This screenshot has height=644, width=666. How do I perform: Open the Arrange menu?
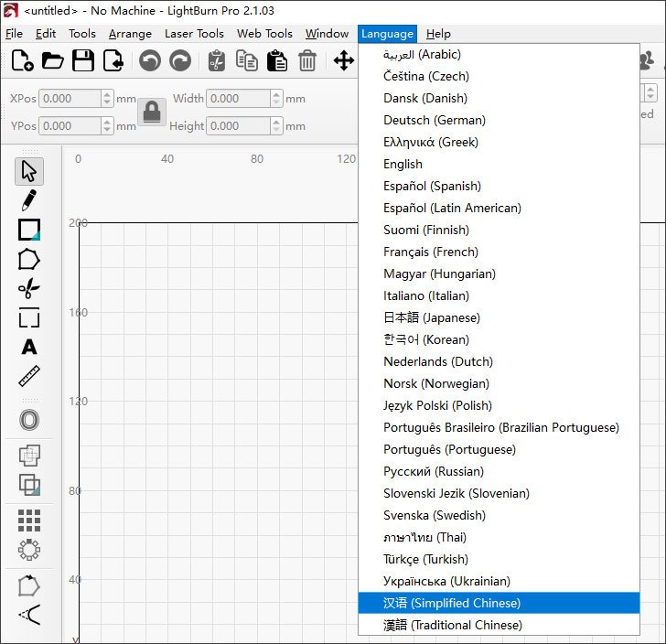130,34
